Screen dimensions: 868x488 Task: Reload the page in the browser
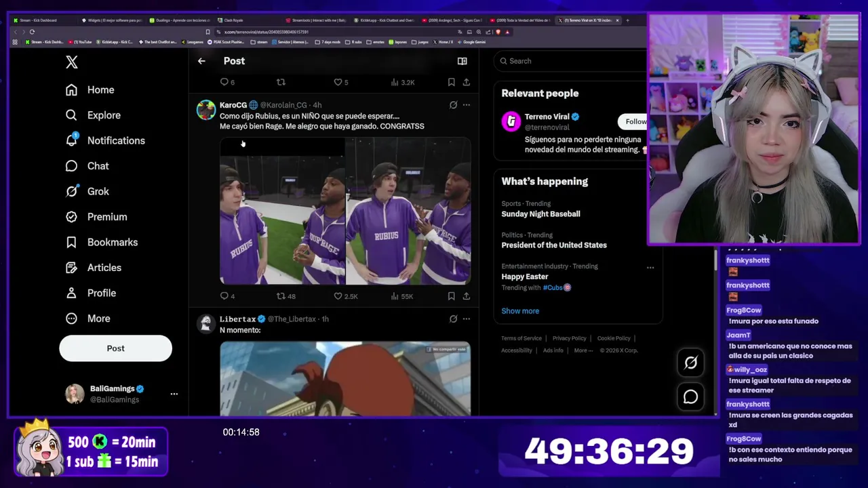click(x=32, y=32)
